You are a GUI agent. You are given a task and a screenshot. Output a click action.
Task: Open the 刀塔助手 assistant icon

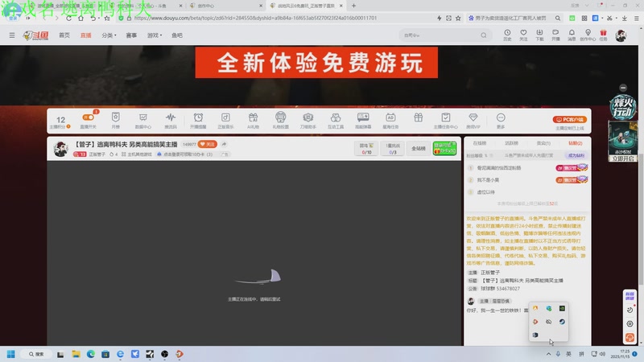(x=308, y=121)
